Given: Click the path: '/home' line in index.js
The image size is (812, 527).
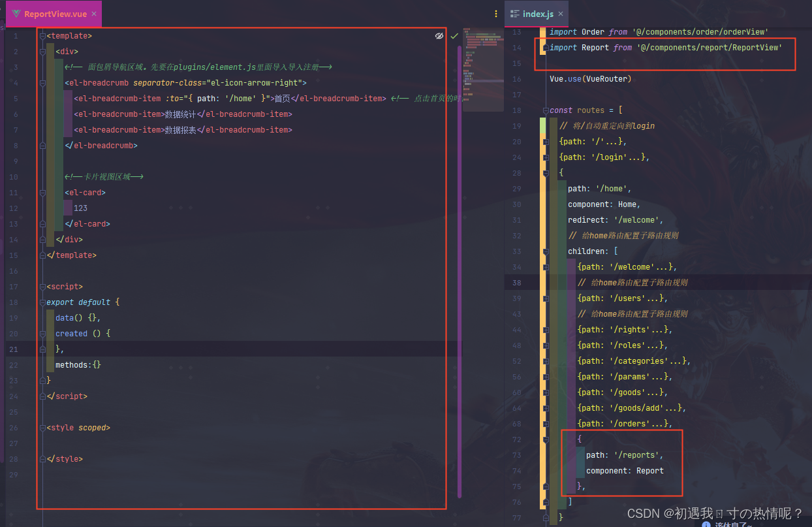Looking at the screenshot, I should [x=600, y=189].
